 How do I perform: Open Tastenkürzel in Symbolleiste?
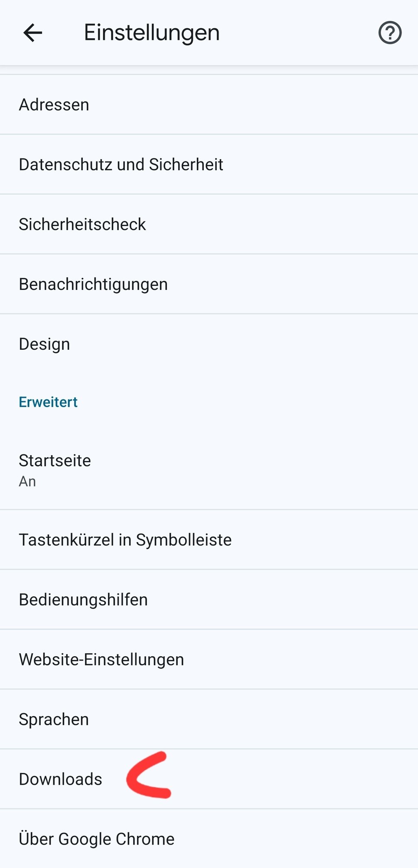click(209, 540)
